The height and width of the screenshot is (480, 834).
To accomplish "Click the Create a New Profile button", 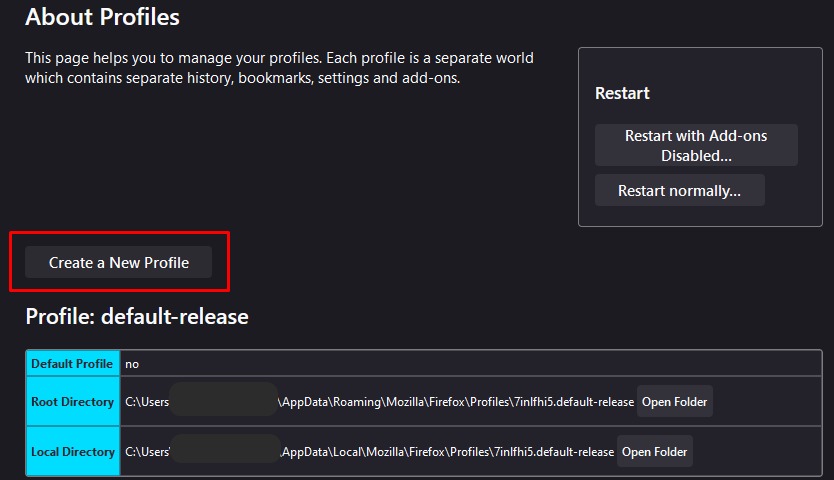I will (119, 262).
